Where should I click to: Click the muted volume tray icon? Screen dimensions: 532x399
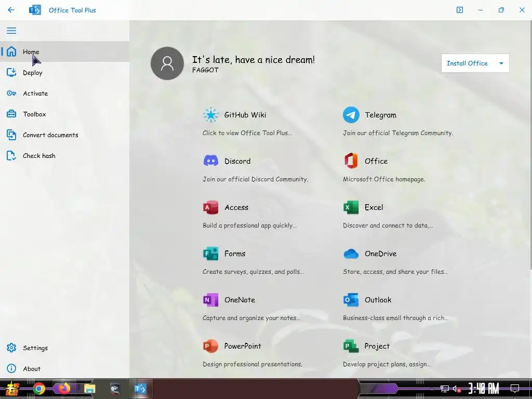click(x=457, y=389)
